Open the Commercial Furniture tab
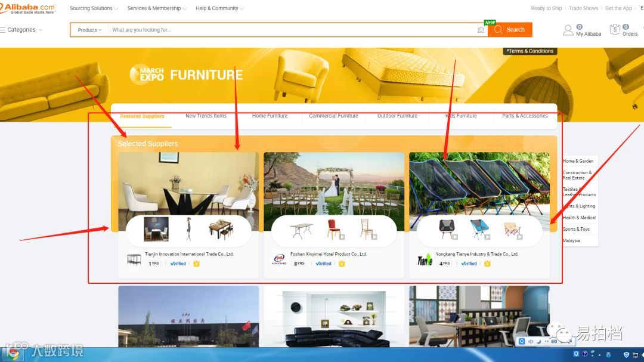 tap(333, 116)
